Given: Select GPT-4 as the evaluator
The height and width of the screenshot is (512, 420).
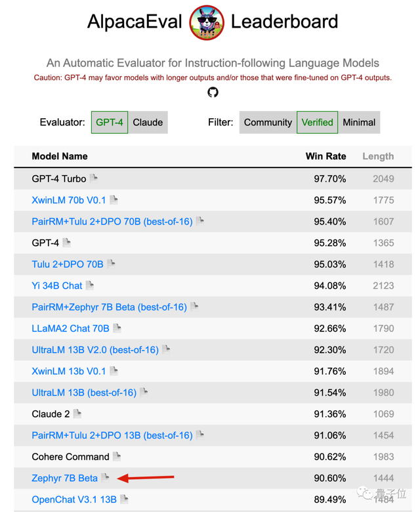Looking at the screenshot, I should [110, 122].
